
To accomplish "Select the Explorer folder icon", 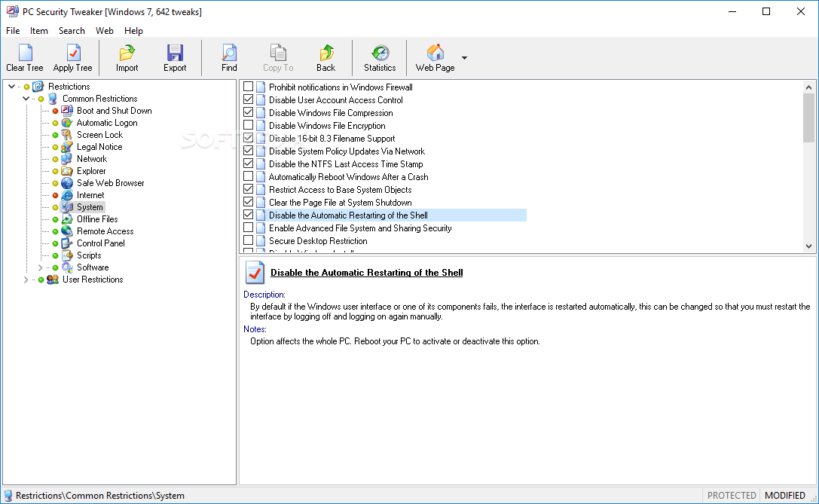I will click(67, 171).
